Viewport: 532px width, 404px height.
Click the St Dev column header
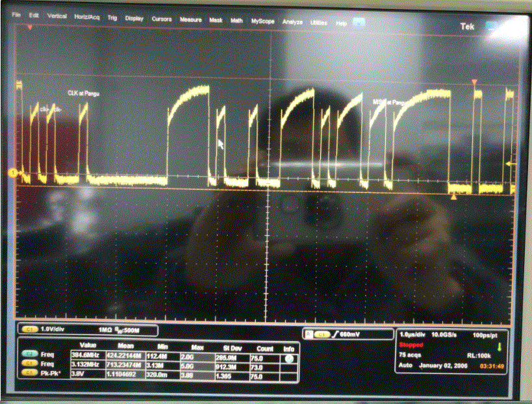[x=233, y=348]
